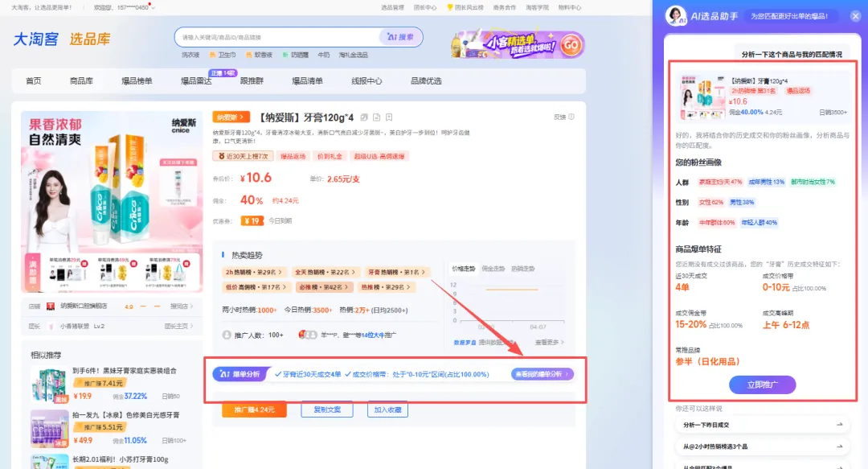Click the 近30天上榜7次 tag
The image size is (868, 469).
pyautogui.click(x=242, y=156)
